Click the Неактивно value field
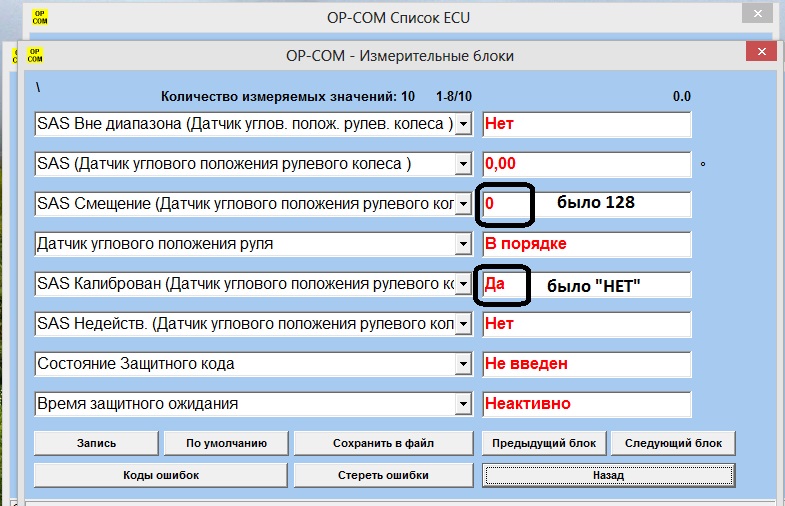785x506 pixels. click(586, 405)
